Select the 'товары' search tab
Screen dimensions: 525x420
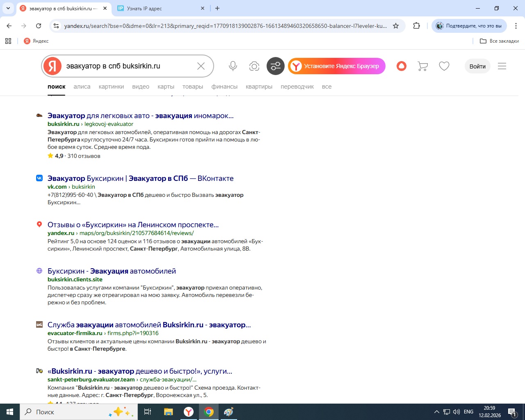[193, 87]
